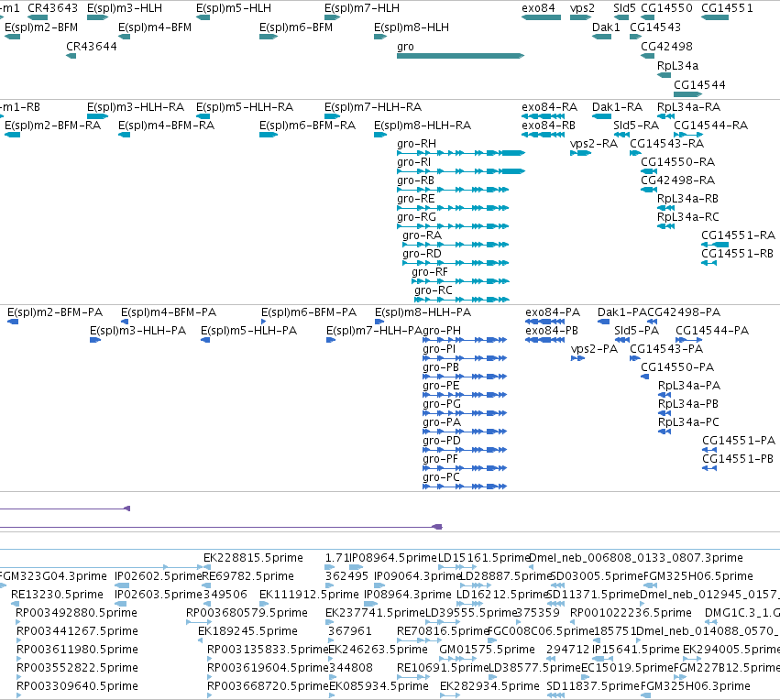
Task: Select the gro-RB transcript
Action: click(x=453, y=190)
